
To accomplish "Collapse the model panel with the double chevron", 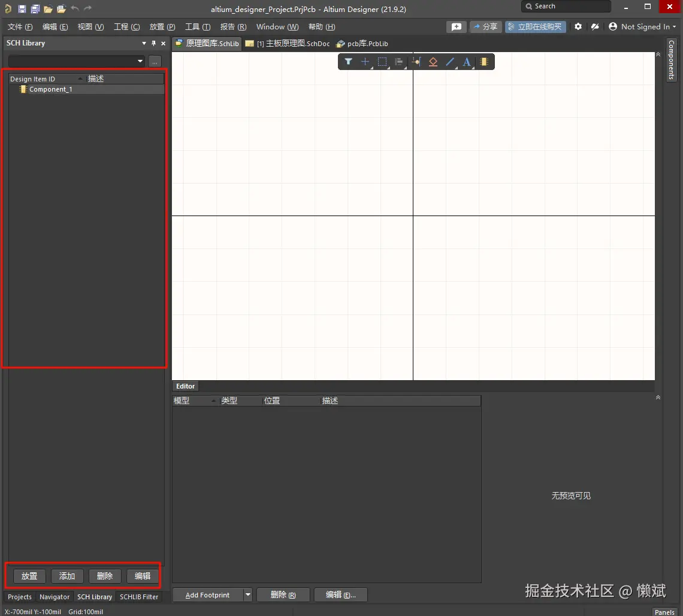I will click(x=658, y=397).
